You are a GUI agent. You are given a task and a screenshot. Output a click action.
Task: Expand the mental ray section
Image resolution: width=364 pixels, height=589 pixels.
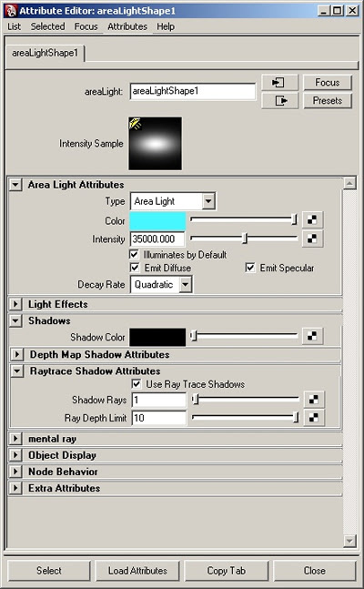(x=15, y=439)
